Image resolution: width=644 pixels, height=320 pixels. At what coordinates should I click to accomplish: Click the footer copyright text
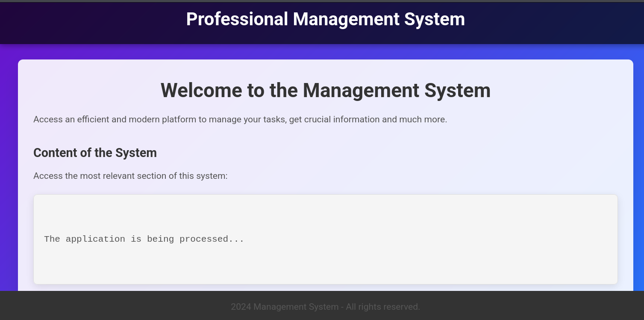(325, 307)
